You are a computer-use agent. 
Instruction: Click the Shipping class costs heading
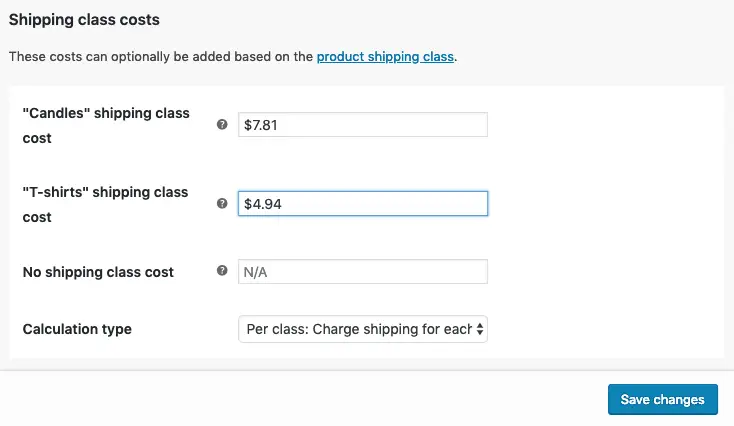(84, 20)
